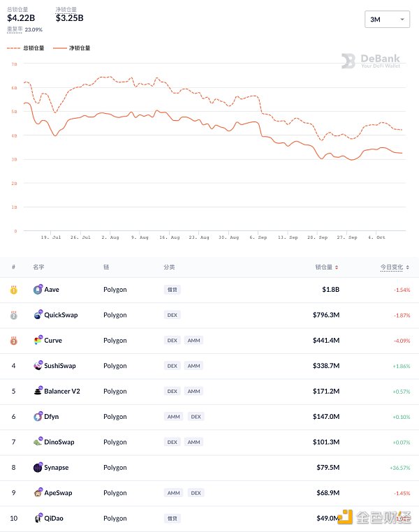This screenshot has width=419, height=532.
Task: Click the Curve protocol icon
Action: [x=38, y=341]
